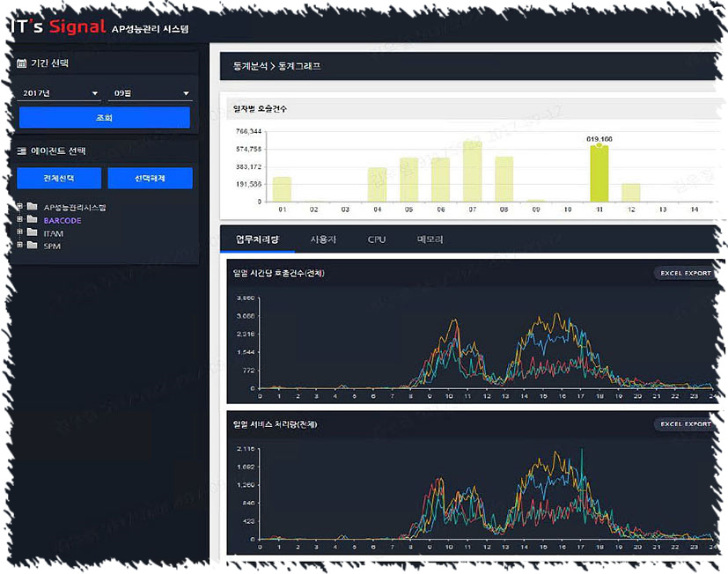
Task: Click the 전체선택 select-all button
Action: (59, 179)
